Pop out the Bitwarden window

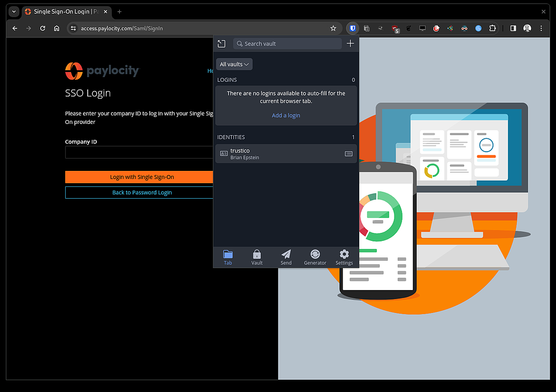222,44
